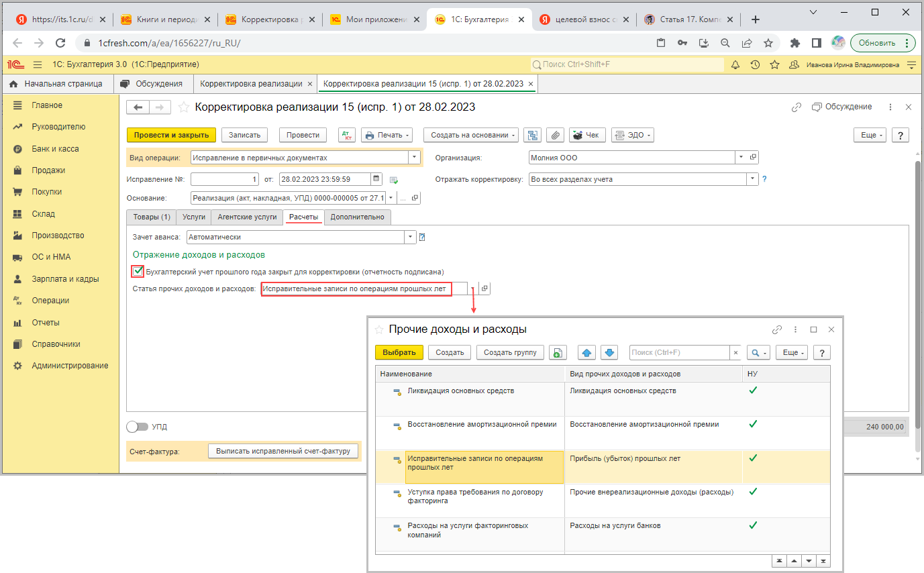Open new browser tab with plus button
This screenshot has height=573, width=924.
(x=756, y=19)
